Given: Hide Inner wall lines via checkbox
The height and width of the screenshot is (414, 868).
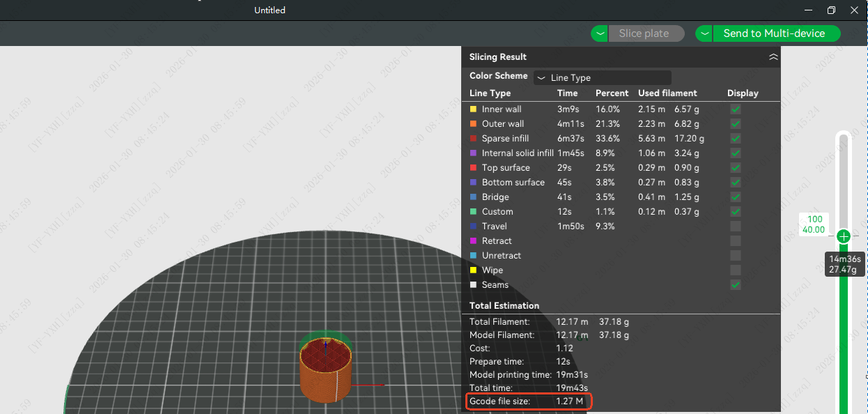Looking at the screenshot, I should [x=736, y=109].
